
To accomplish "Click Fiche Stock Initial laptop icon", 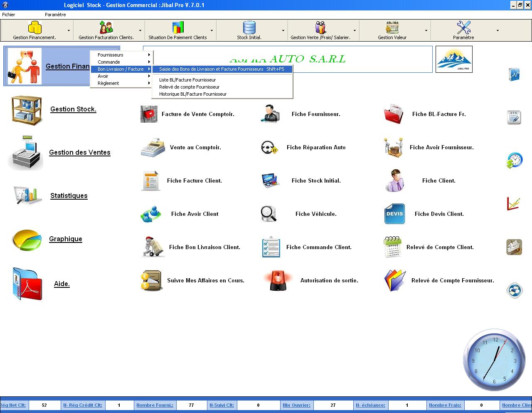I will pos(270,181).
